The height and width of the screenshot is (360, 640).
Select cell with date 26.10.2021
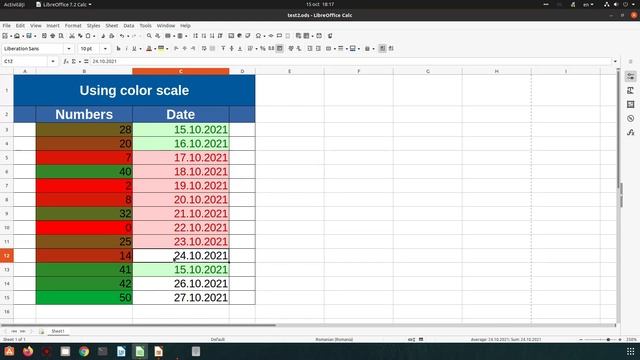181,284
